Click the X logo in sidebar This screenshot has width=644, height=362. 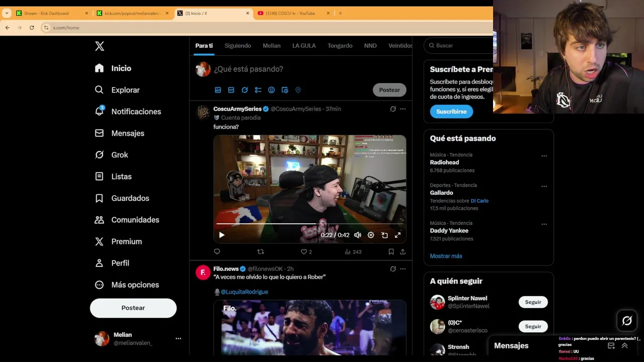tap(100, 46)
